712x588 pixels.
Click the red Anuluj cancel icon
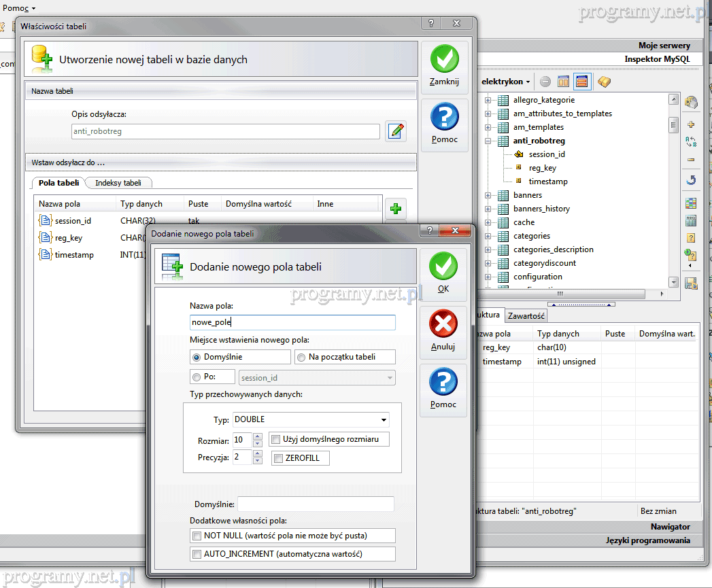pyautogui.click(x=443, y=324)
